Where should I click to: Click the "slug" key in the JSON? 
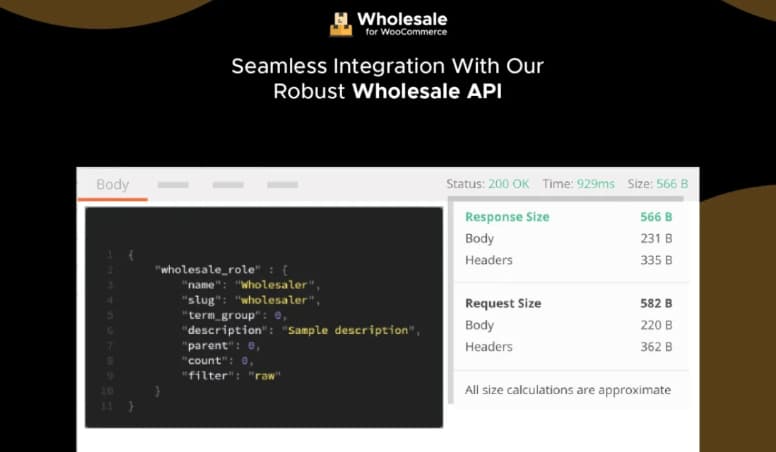point(201,300)
